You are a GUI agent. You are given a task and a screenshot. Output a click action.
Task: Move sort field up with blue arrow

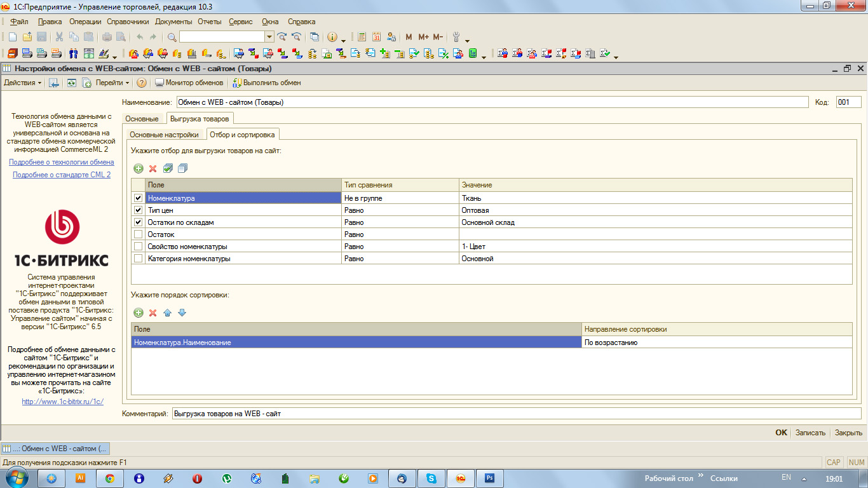[168, 313]
